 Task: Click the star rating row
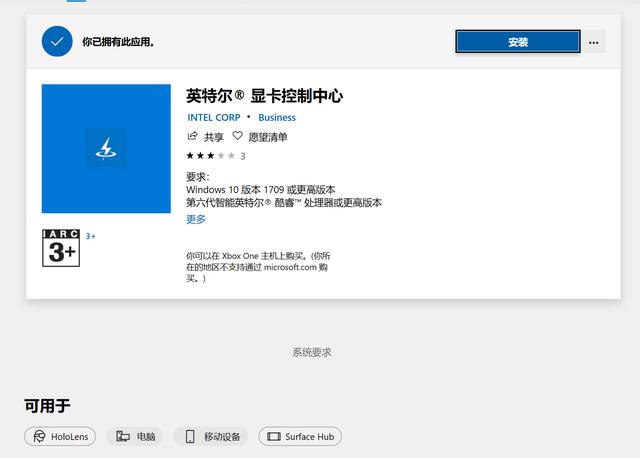click(211, 156)
